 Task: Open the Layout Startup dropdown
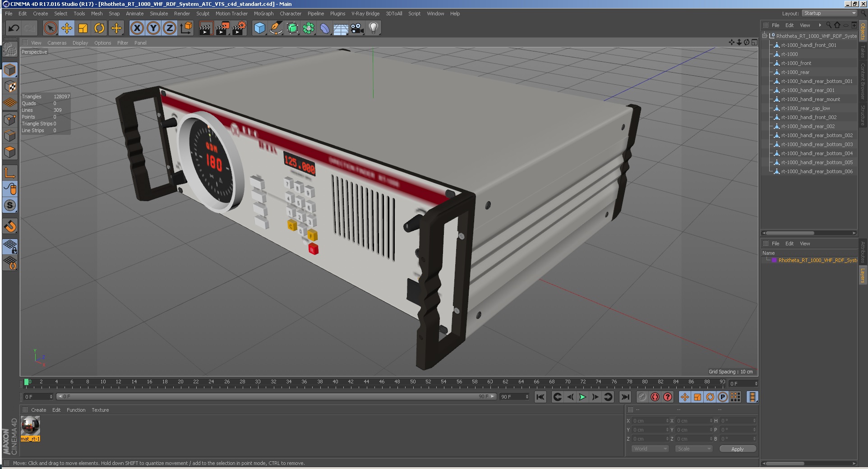tap(830, 13)
